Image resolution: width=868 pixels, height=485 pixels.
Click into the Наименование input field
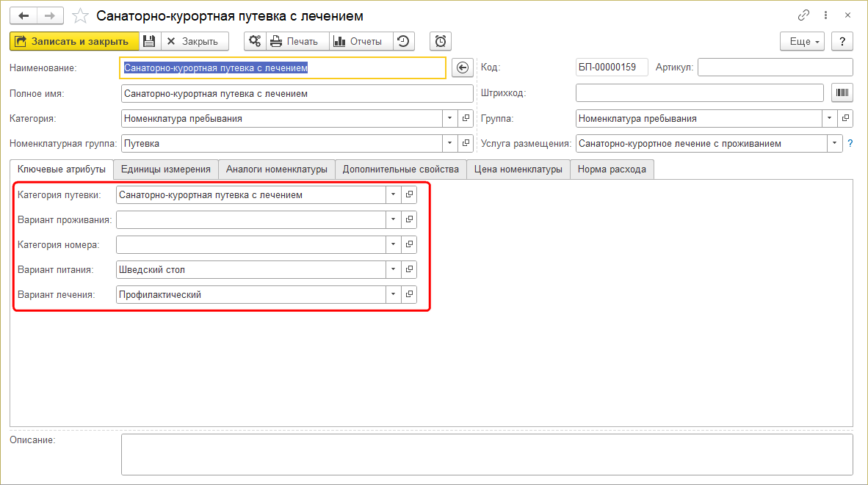(x=283, y=68)
